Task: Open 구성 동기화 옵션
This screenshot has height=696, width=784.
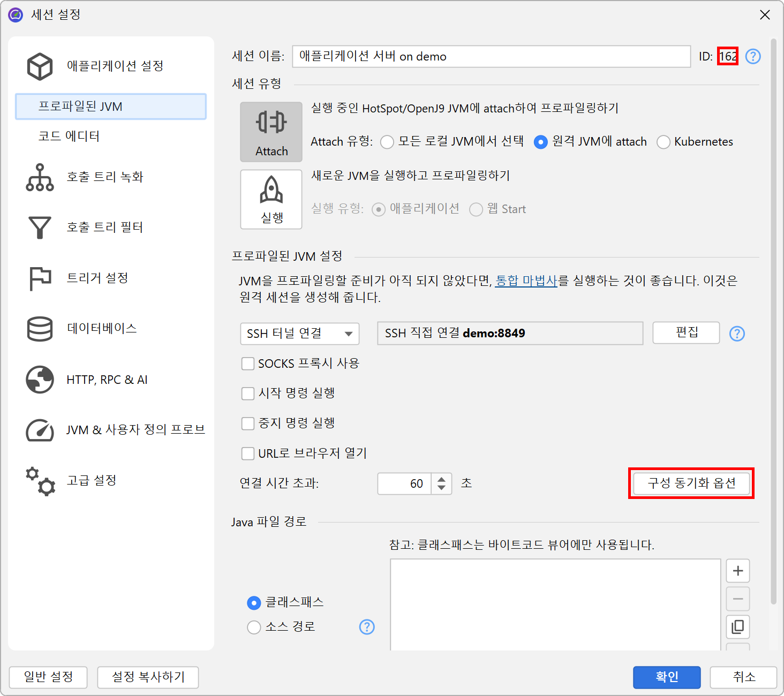Action: pyautogui.click(x=691, y=483)
